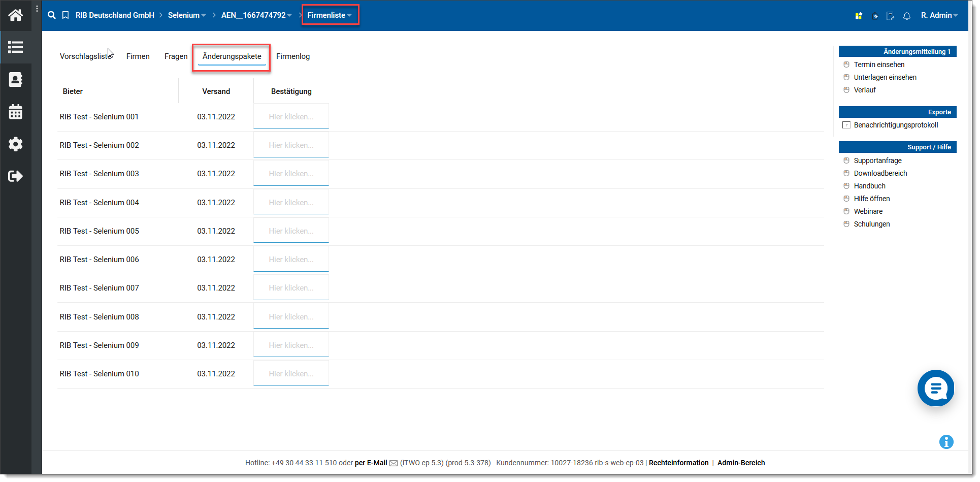Click Bestätigung field for Selenium 005 row
Image resolution: width=980 pixels, height=482 pixels.
pos(291,231)
